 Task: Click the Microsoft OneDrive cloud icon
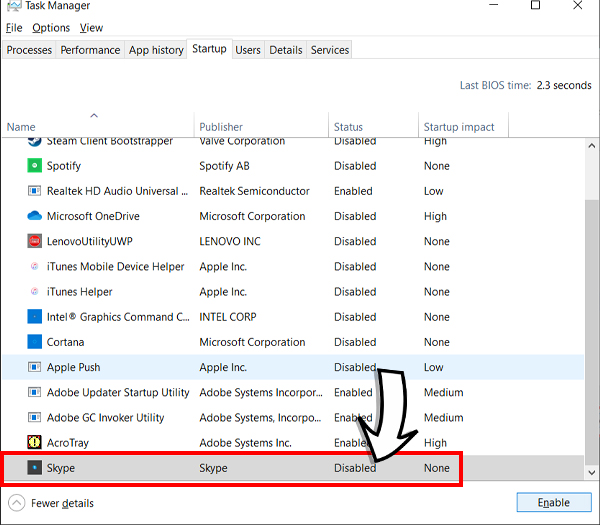(34, 216)
